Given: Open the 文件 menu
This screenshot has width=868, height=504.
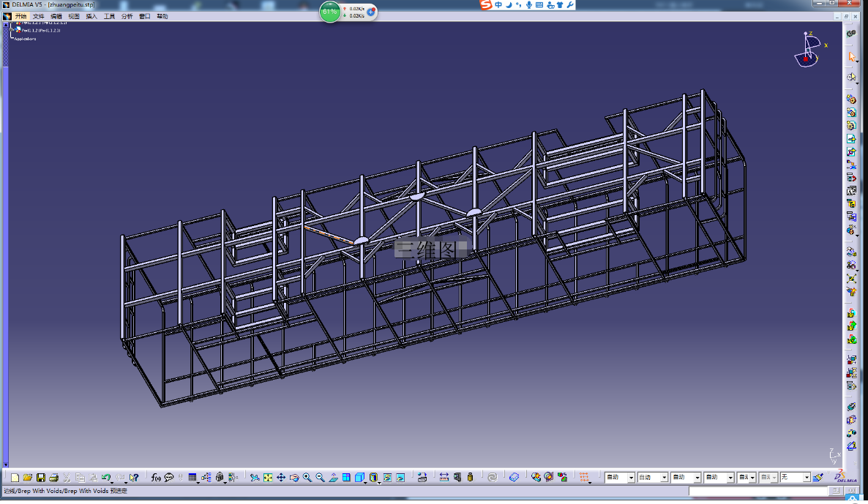Looking at the screenshot, I should click(38, 17).
